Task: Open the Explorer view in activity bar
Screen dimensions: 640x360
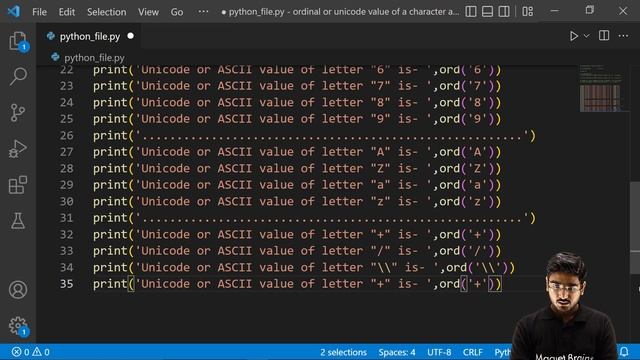Action: [x=18, y=41]
